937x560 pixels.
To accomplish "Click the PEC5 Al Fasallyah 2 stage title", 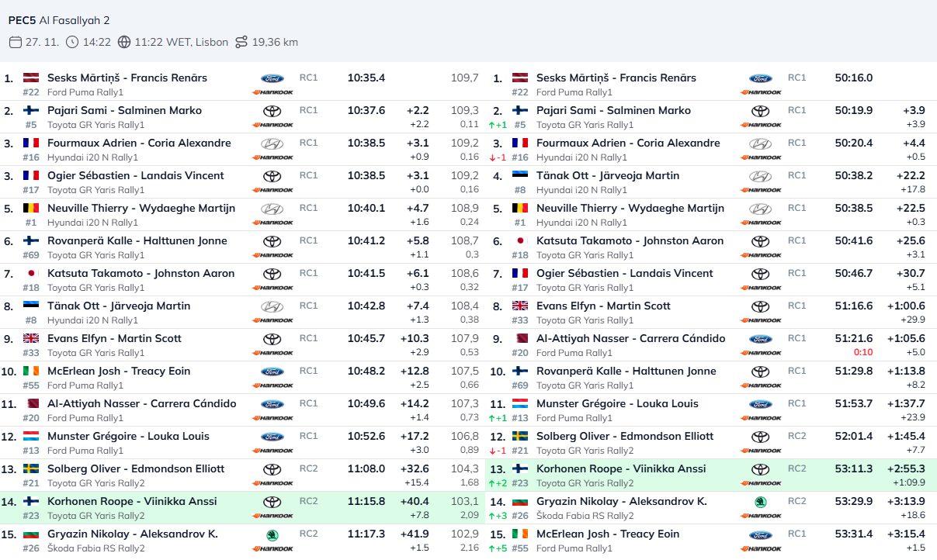I will (59, 19).
